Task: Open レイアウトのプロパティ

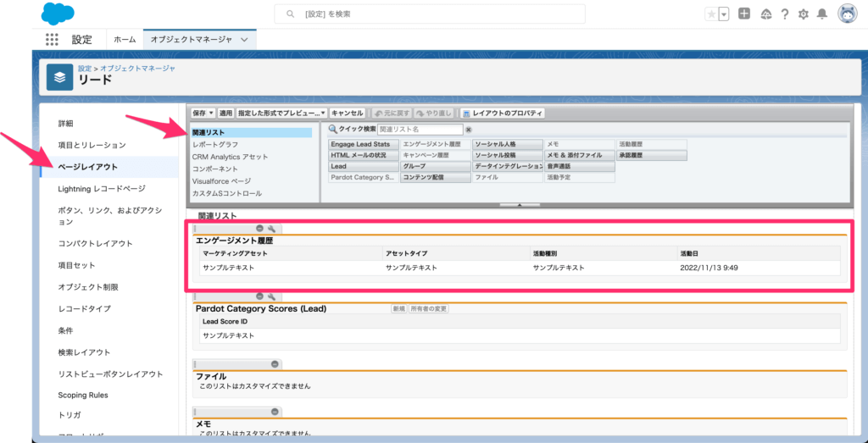Action: 502,113
